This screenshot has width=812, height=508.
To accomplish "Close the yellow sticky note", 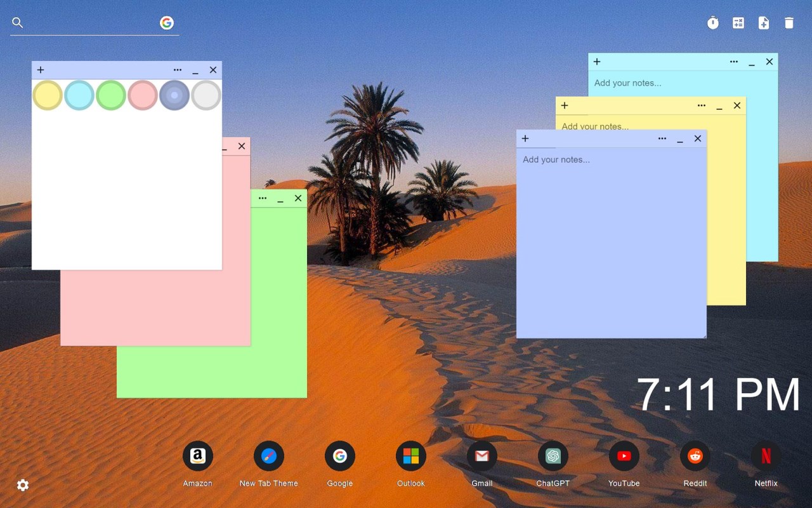I will tap(737, 105).
